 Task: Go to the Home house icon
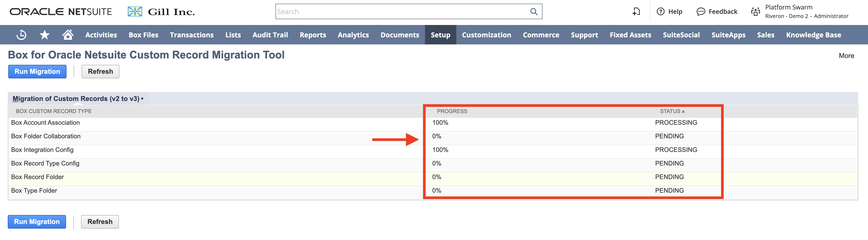tap(68, 35)
